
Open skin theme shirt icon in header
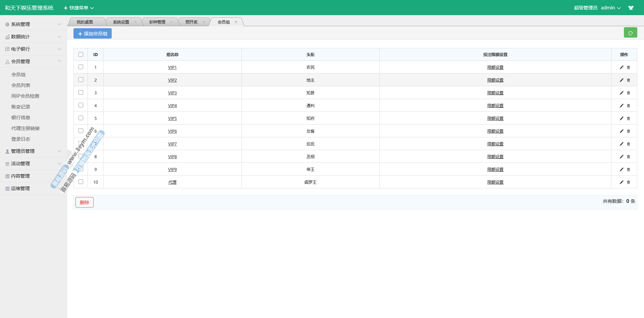[631, 8]
